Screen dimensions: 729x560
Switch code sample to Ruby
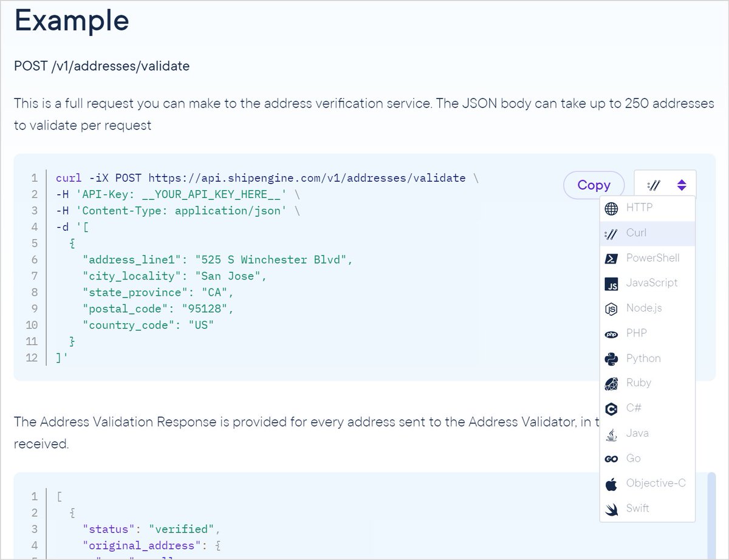pyautogui.click(x=648, y=383)
